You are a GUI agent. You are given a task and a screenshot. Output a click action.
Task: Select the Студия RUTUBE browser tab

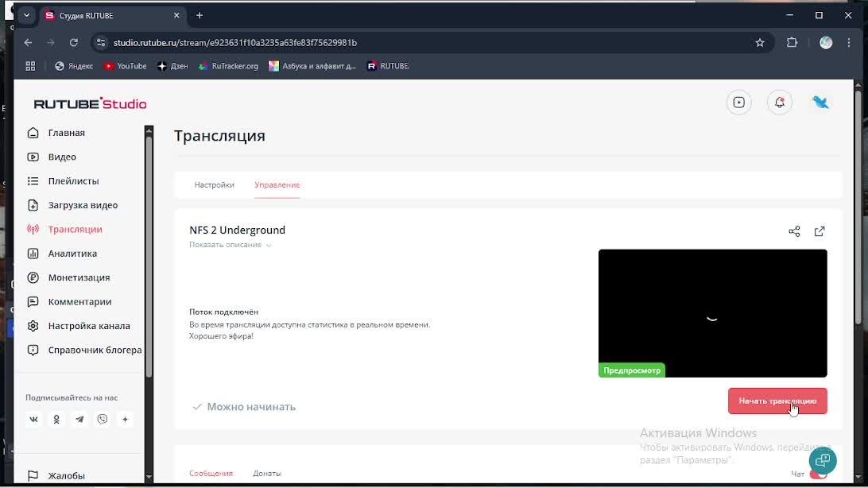[110, 15]
